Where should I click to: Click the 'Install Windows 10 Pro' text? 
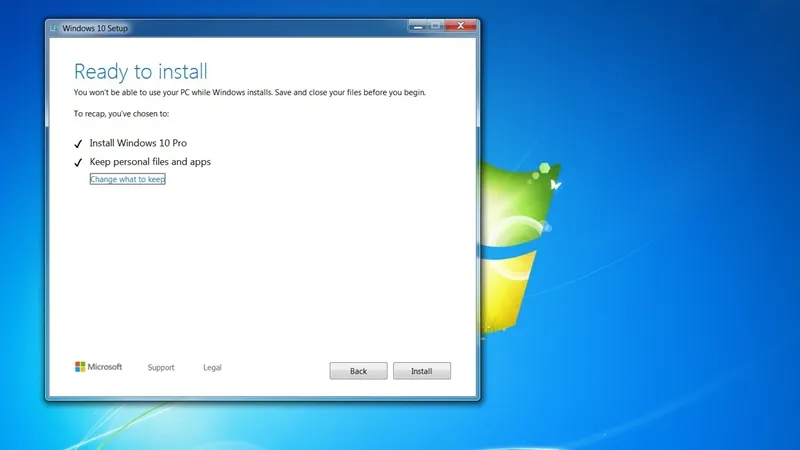(138, 143)
